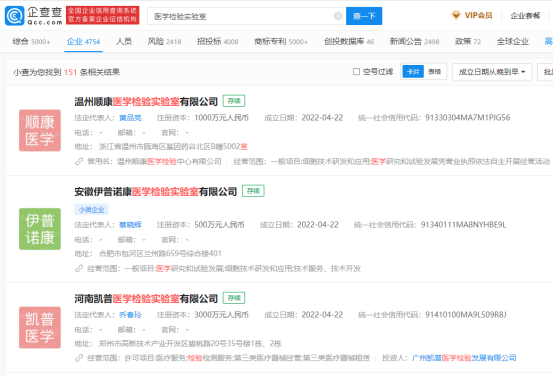
Task: Select the 全球企业 tab
Action: point(513,42)
